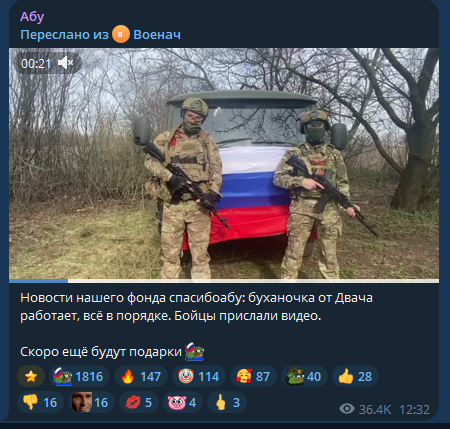Open the Абу sender name

pyautogui.click(x=32, y=17)
